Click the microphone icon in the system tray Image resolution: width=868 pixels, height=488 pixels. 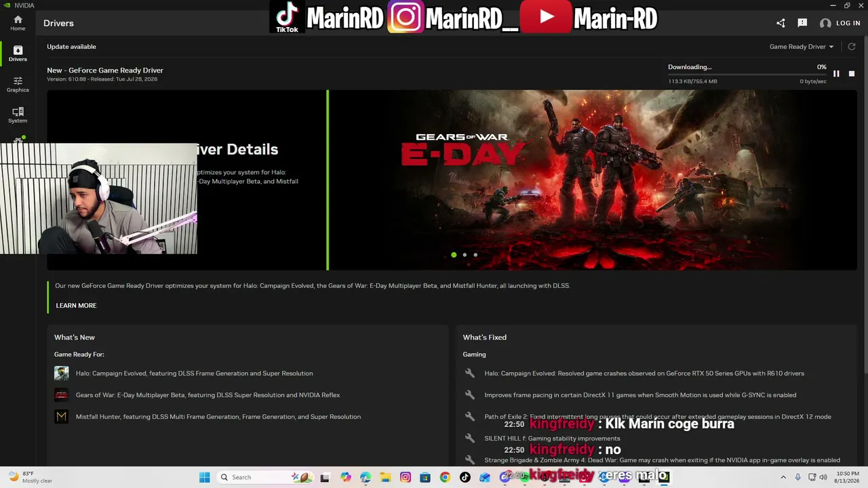coord(798,477)
